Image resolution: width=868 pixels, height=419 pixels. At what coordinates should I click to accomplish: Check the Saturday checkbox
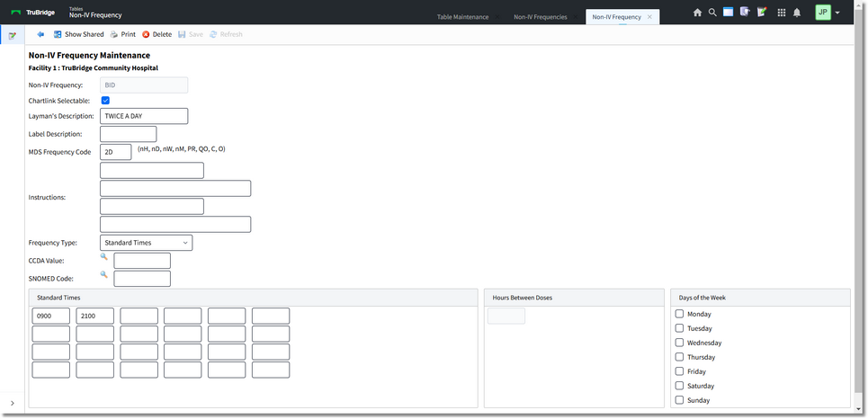tap(679, 386)
